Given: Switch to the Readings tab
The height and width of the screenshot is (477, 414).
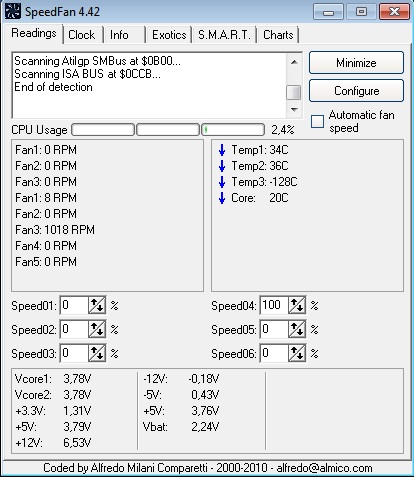Looking at the screenshot, I should 34,33.
